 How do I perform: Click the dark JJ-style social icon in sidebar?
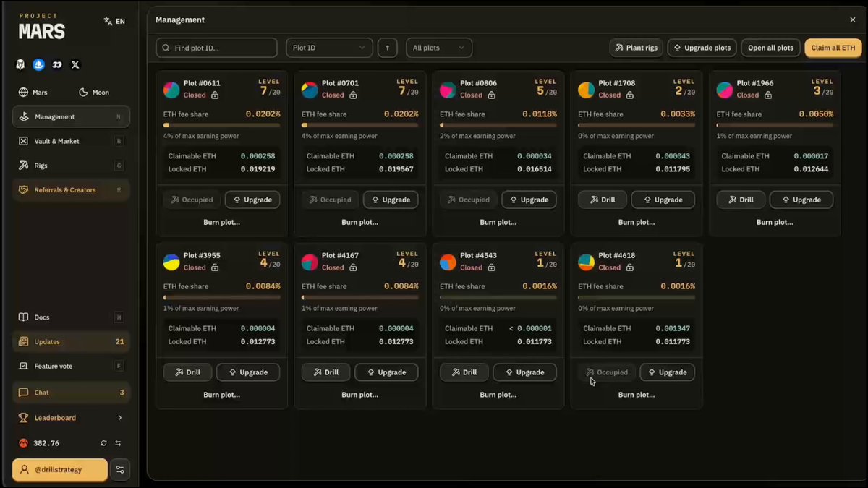pyautogui.click(x=57, y=64)
